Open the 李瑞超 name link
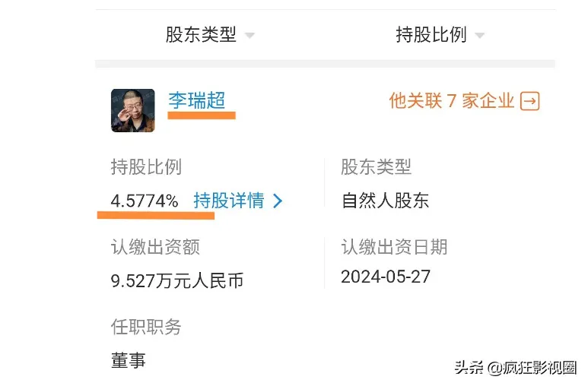The height and width of the screenshot is (386, 588). pos(197,100)
